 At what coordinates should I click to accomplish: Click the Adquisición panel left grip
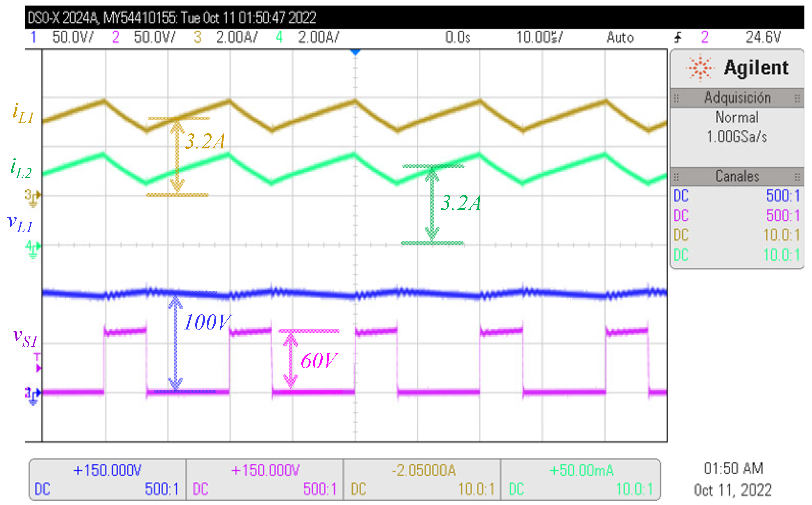[676, 98]
